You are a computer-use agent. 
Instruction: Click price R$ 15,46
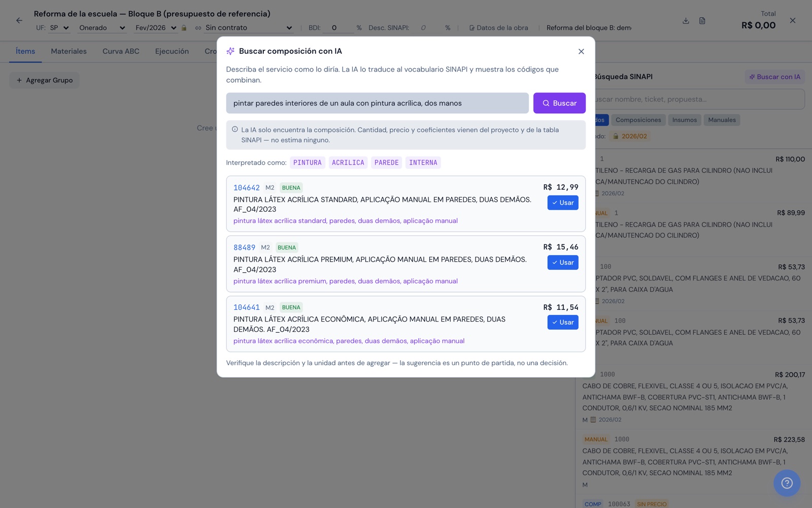[561, 247]
